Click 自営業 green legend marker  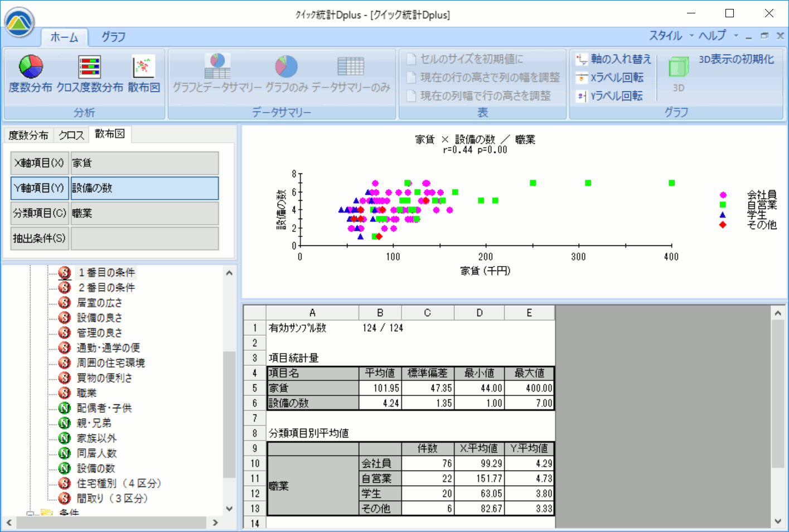coord(723,205)
